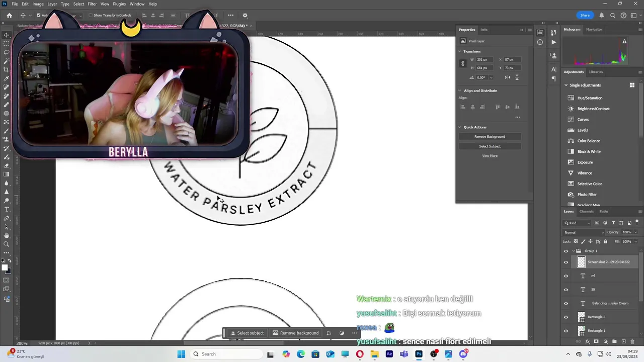Open the rotation angle dropdown
Image resolution: width=644 pixels, height=362 pixels.
pyautogui.click(x=491, y=77)
